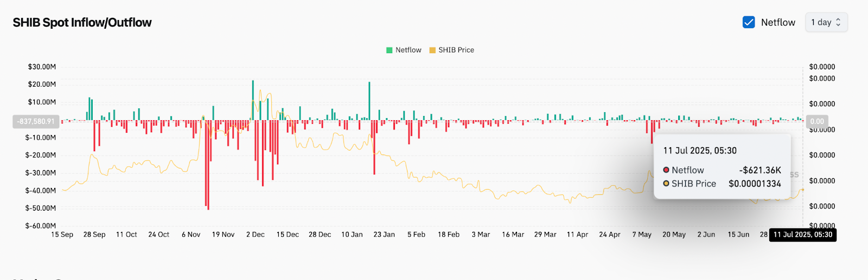Viewport: 868px width, 280px height.
Task: Click the 7 May x-axis label
Action: [642, 235]
